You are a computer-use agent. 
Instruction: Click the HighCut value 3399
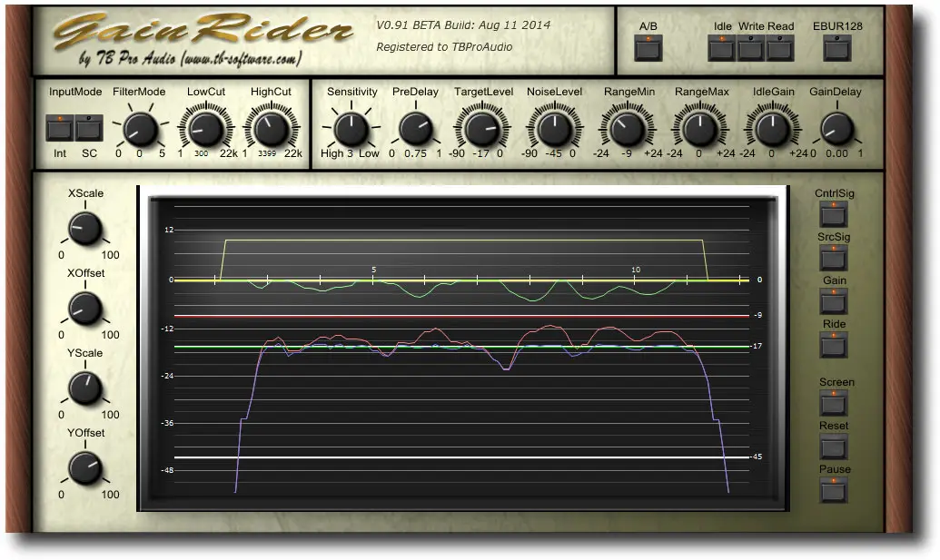click(x=267, y=153)
